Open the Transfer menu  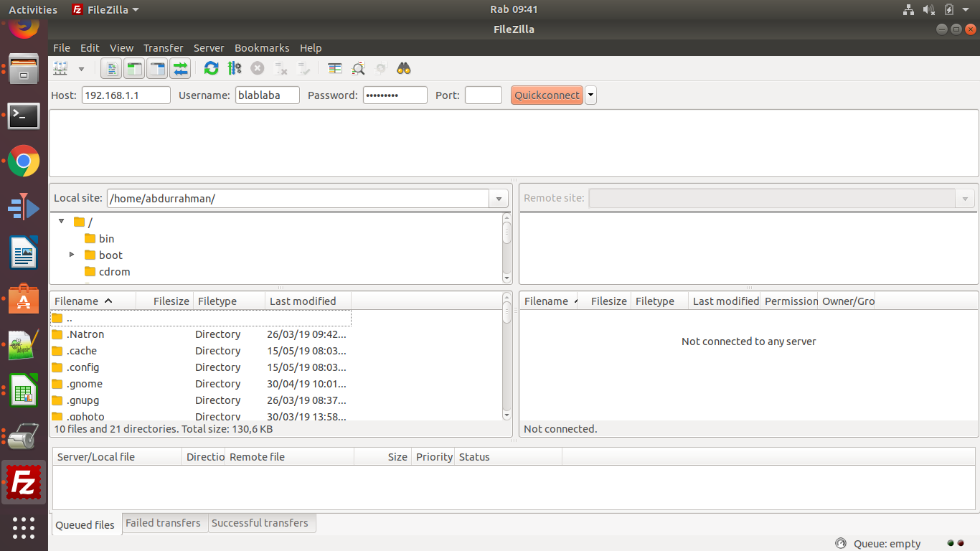[x=164, y=48]
